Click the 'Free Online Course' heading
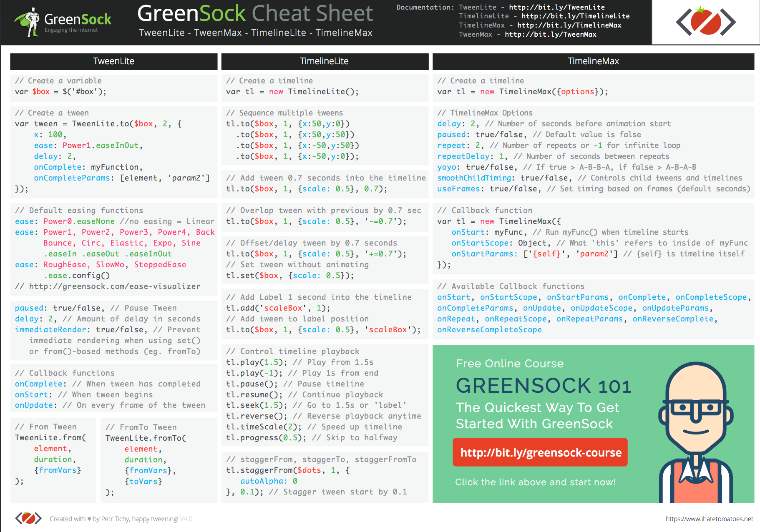This screenshot has width=760, height=532. point(510,364)
